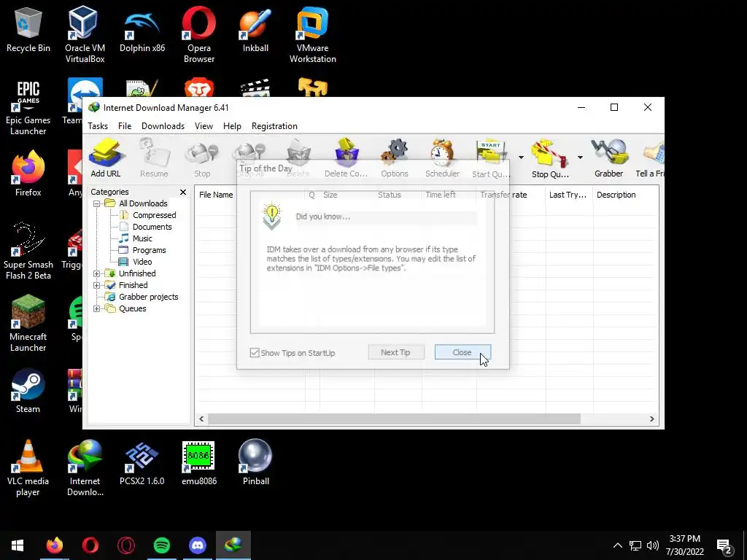
Task: Open Oracle VM VirtualBox desktop shortcut
Action: [x=85, y=35]
